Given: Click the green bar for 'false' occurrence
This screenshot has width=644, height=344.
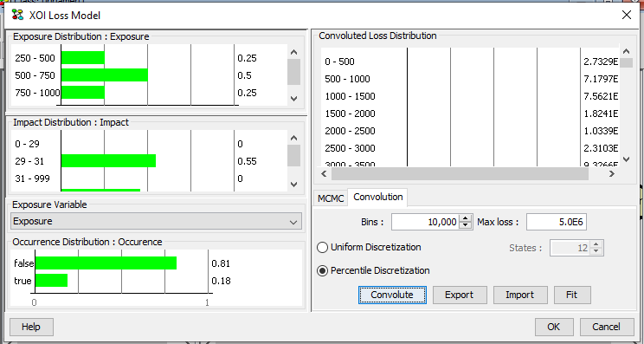Looking at the screenshot, I should (106, 263).
